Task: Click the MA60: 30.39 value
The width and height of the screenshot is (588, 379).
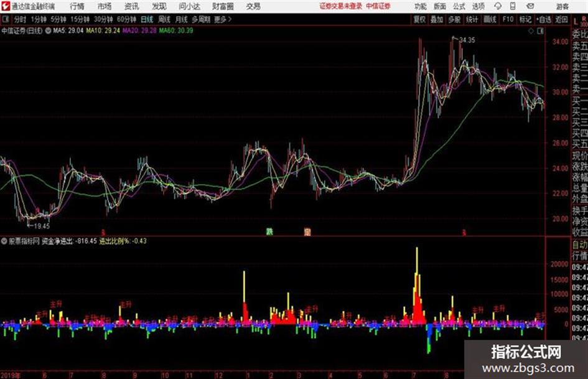Action: pos(176,30)
